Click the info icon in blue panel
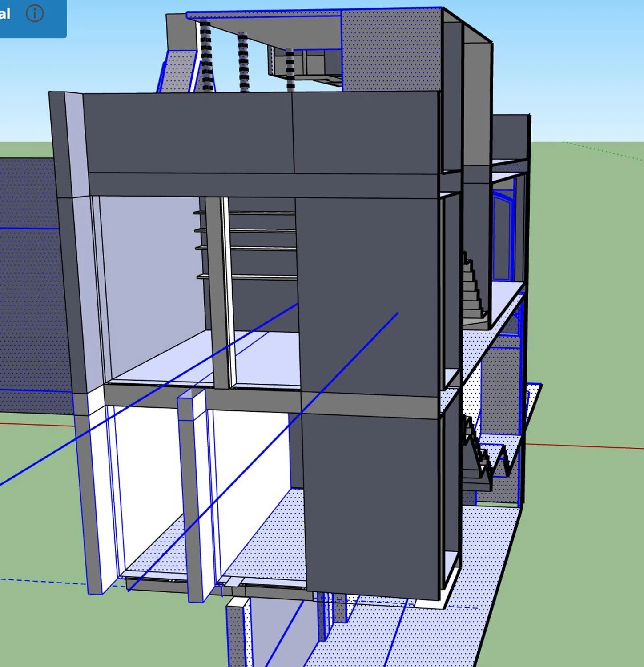The width and height of the screenshot is (644, 667). tap(35, 13)
